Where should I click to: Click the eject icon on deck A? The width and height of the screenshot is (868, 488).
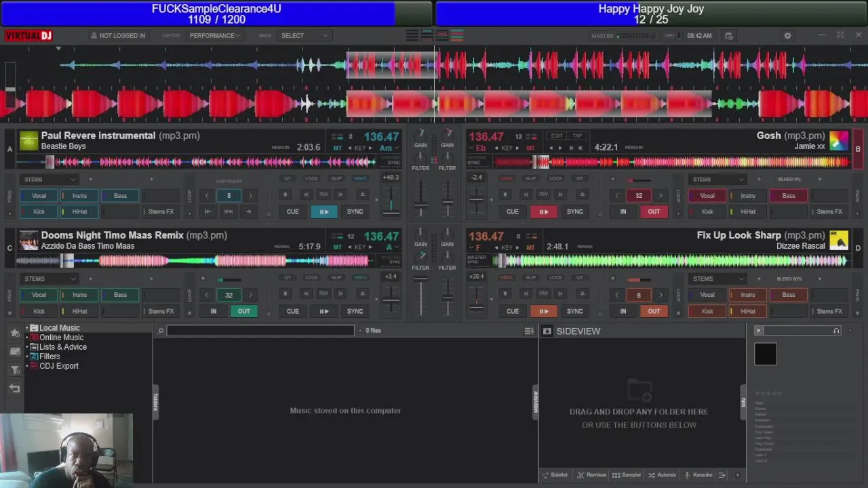pos(362,195)
